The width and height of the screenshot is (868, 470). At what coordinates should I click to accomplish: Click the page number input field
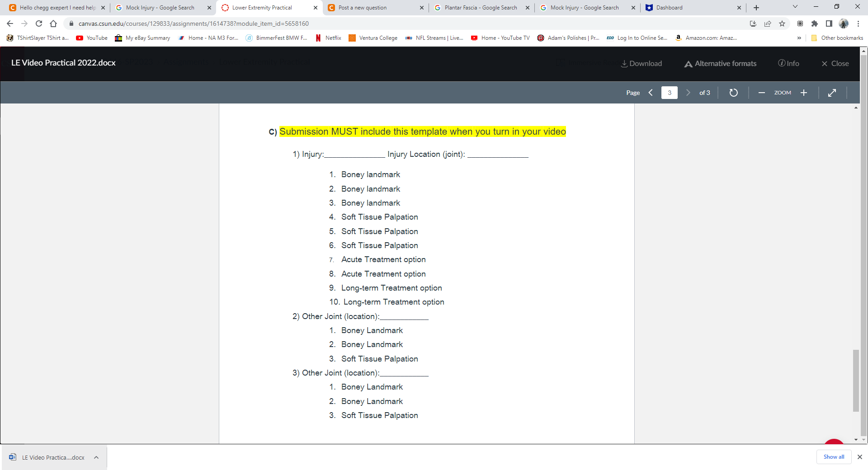click(669, 92)
